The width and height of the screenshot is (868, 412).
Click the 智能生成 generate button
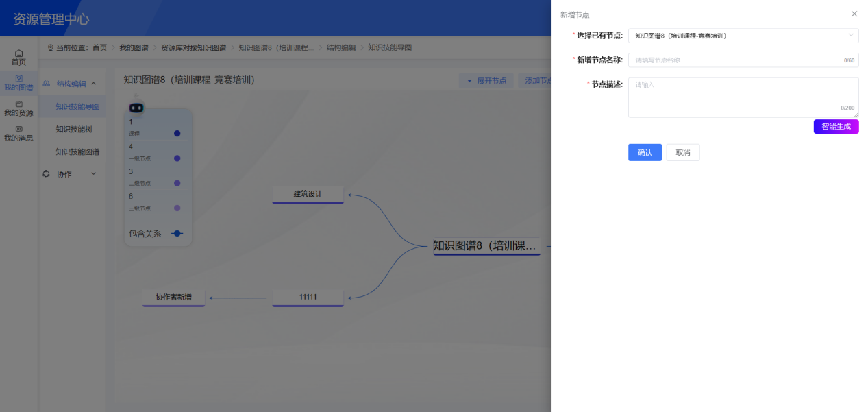(836, 126)
